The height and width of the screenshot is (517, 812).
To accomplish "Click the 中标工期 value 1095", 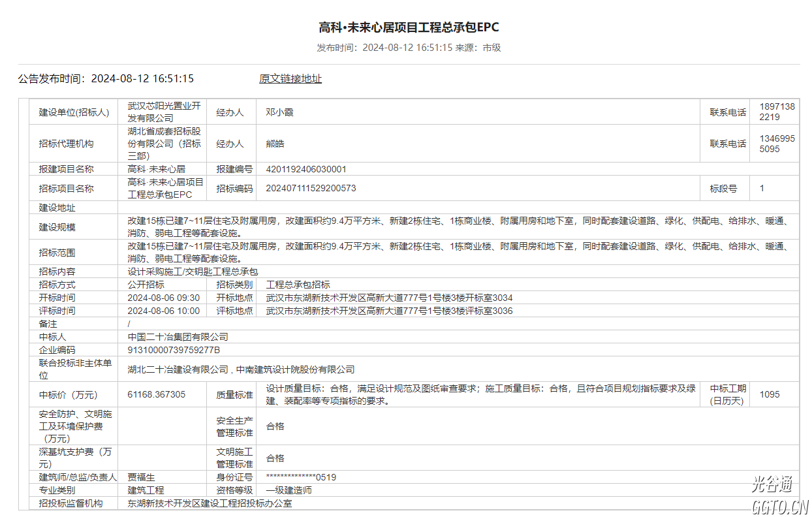I will (x=770, y=394).
